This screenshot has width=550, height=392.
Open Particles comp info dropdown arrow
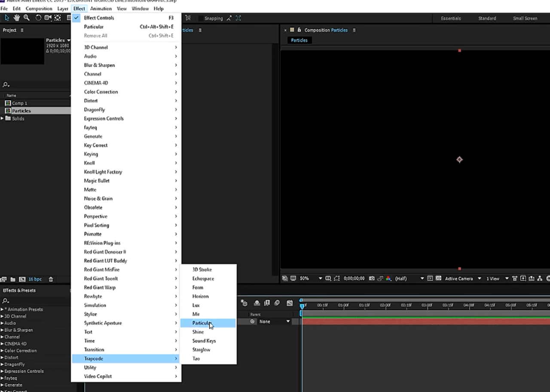pyautogui.click(x=68, y=40)
